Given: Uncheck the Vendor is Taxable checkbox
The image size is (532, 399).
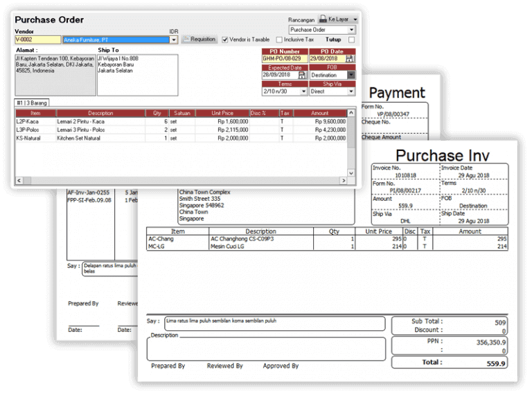Looking at the screenshot, I should 224,39.
